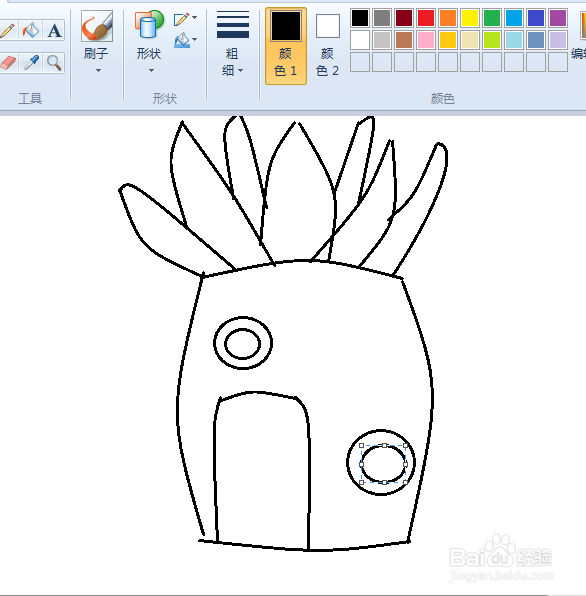Select the Pencil tool
The image size is (586, 596).
click(x=7, y=30)
